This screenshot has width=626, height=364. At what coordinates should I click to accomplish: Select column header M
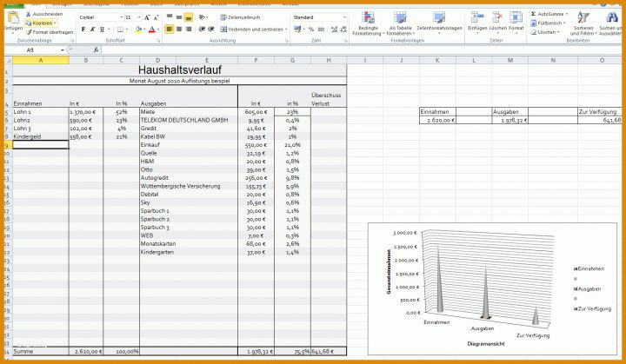click(509, 60)
